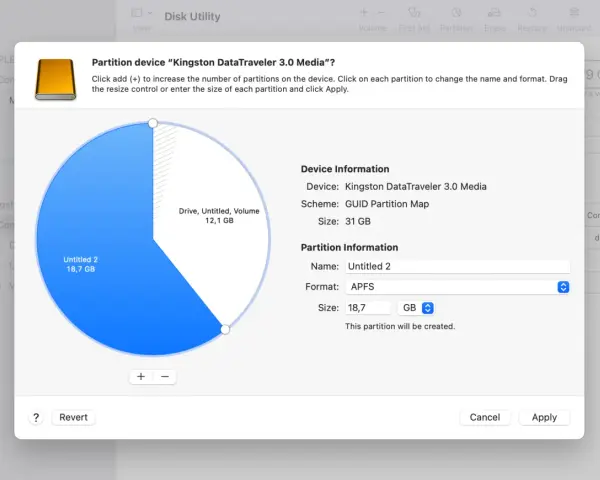Click the device Size value 31 GB
The height and width of the screenshot is (480, 600).
[358, 221]
